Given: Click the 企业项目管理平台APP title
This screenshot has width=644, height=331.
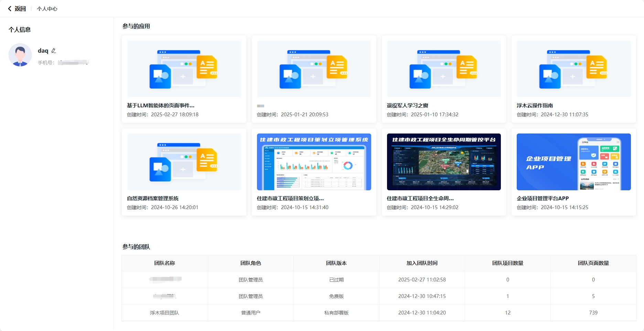Looking at the screenshot, I should 543,199.
